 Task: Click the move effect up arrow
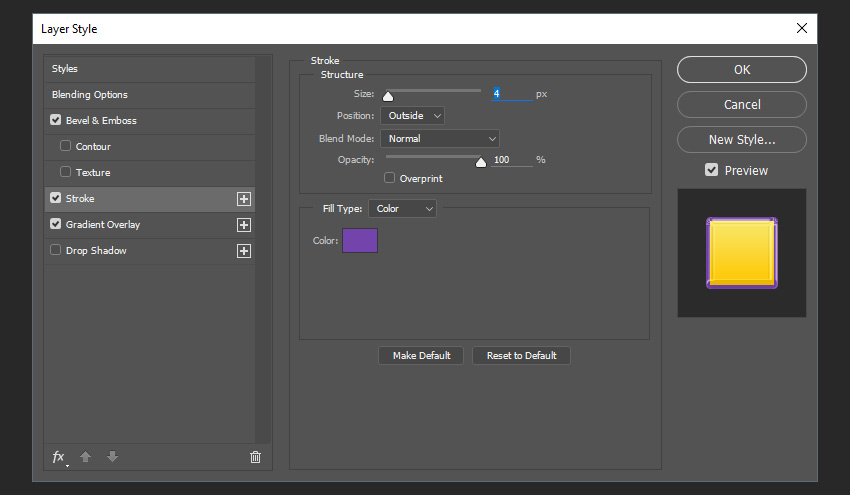click(85, 457)
